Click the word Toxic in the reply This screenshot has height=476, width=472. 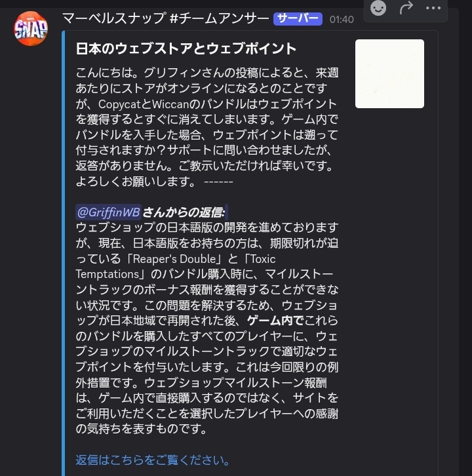(263, 259)
